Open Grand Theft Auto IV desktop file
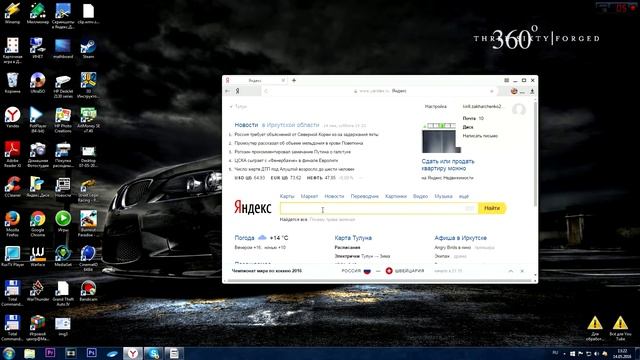The width and height of the screenshot is (640, 360). pyautogui.click(x=63, y=293)
